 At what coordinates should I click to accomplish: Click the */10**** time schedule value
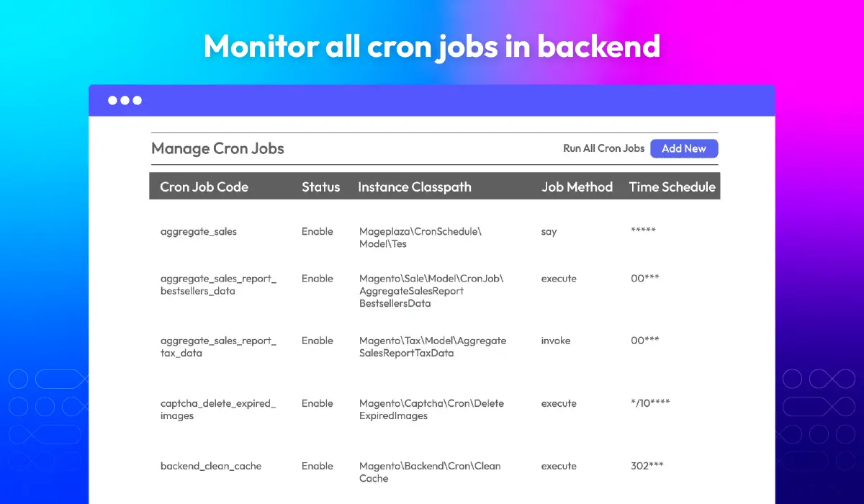pyautogui.click(x=650, y=403)
